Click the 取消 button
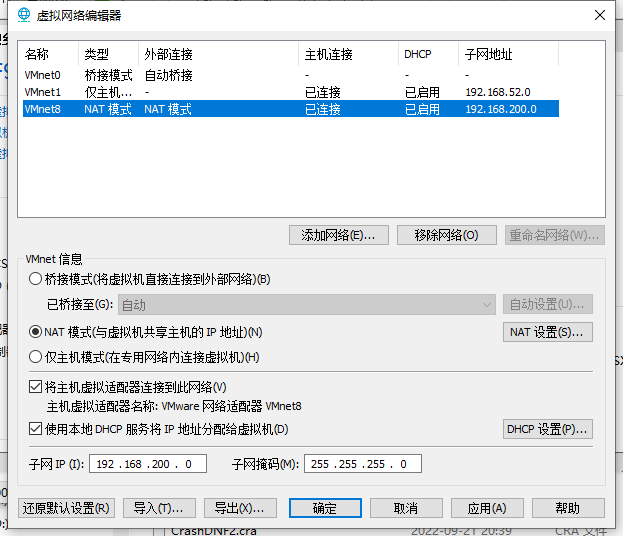Screen dimensions: 623x536 coord(406,508)
